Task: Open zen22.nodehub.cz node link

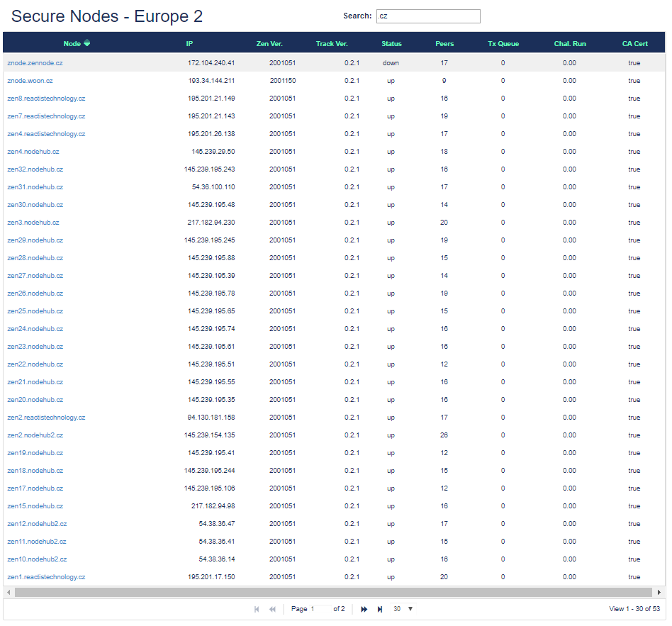Action: pos(35,364)
